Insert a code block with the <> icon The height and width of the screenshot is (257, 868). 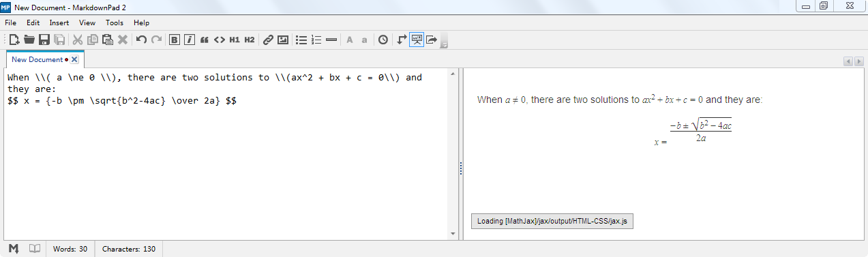pyautogui.click(x=219, y=40)
